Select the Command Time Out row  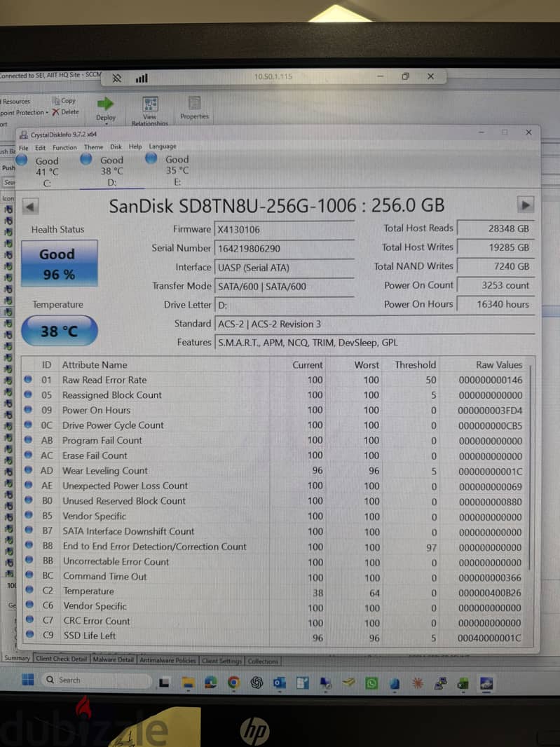pyautogui.click(x=275, y=577)
